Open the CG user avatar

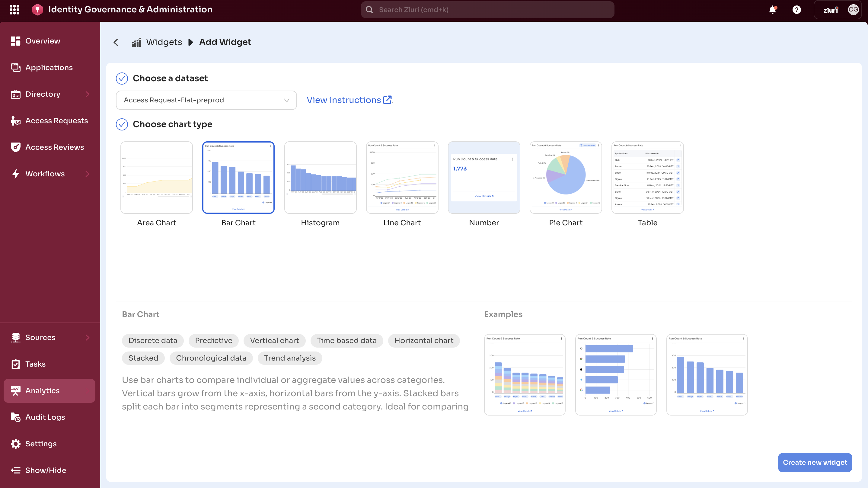(x=853, y=9)
